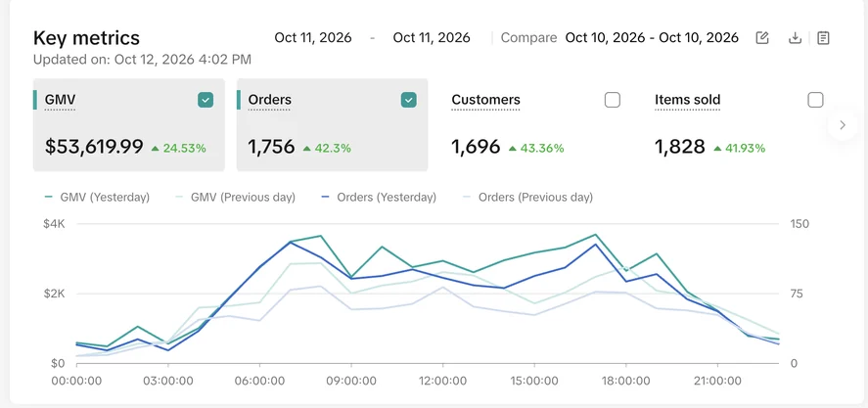Image resolution: width=868 pixels, height=408 pixels.
Task: Click the 150 right axis label
Action: (799, 224)
